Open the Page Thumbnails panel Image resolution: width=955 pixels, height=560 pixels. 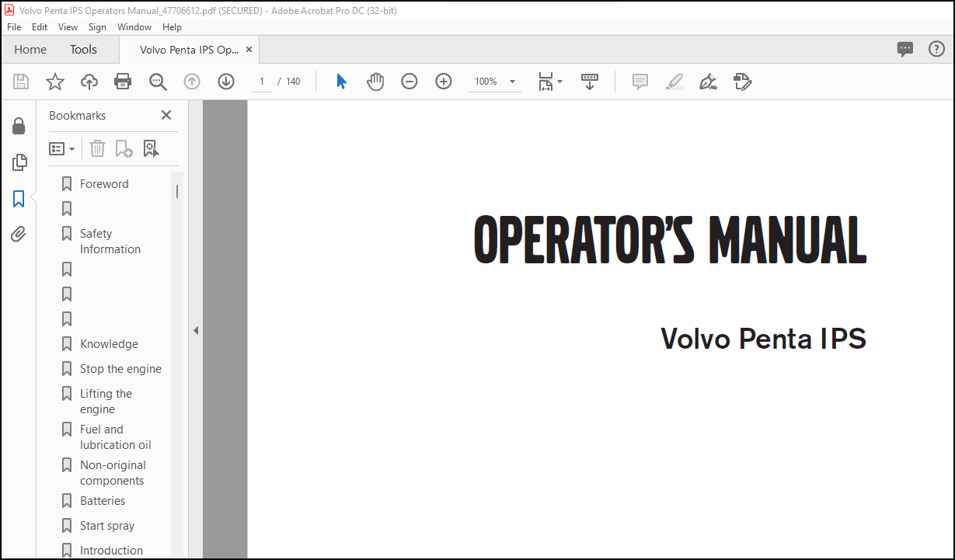click(x=19, y=162)
